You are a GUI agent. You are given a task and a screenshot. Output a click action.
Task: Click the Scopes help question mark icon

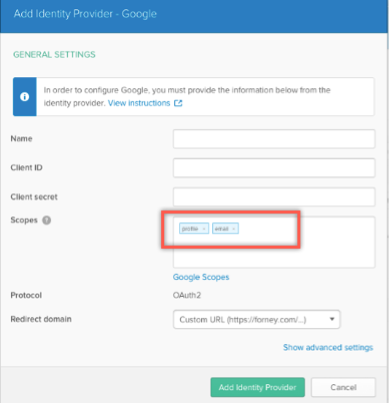[x=47, y=220]
